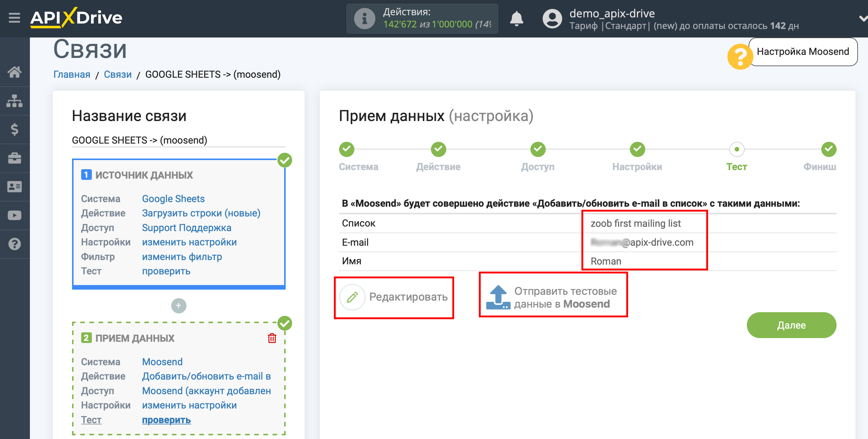This screenshot has width=868, height=439.
Task: Click source изменить настройки link
Action: coord(189,242)
